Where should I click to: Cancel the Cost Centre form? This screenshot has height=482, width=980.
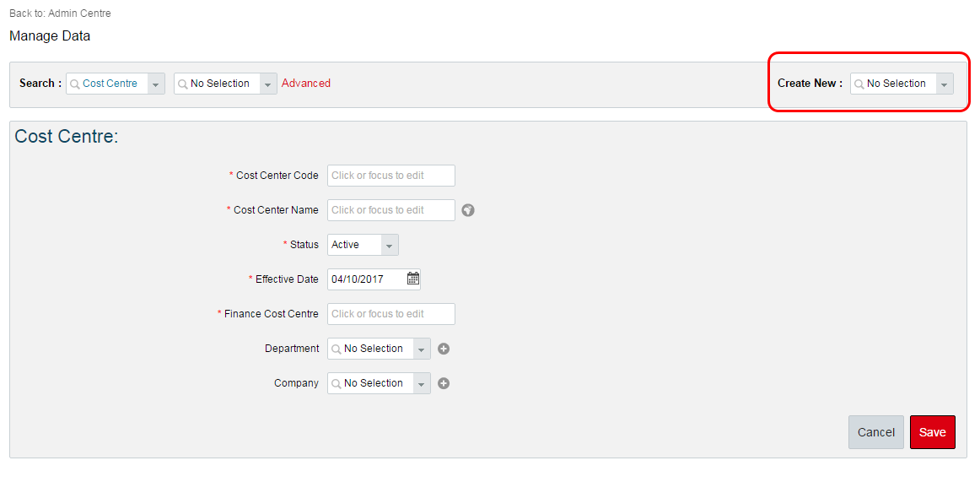(875, 432)
